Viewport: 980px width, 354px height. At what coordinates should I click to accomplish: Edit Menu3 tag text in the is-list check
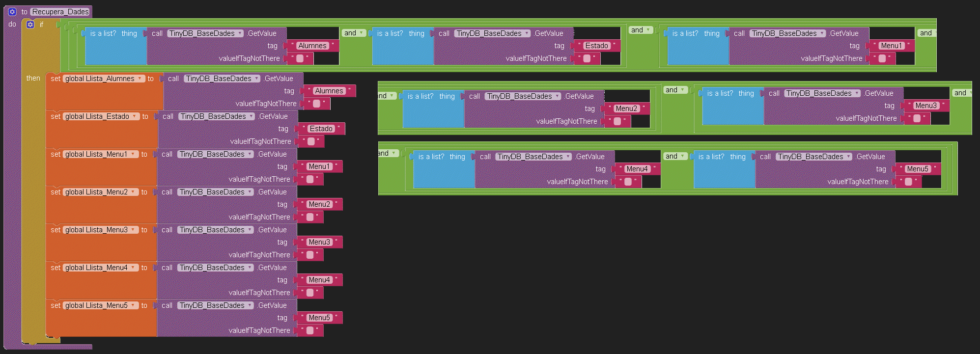pos(925,106)
